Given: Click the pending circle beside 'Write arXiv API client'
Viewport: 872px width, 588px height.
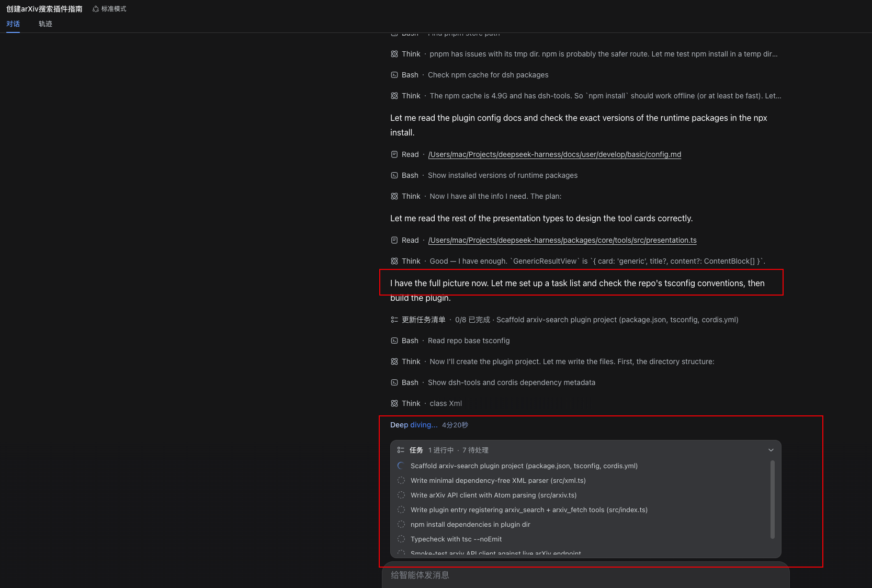Looking at the screenshot, I should pos(401,495).
